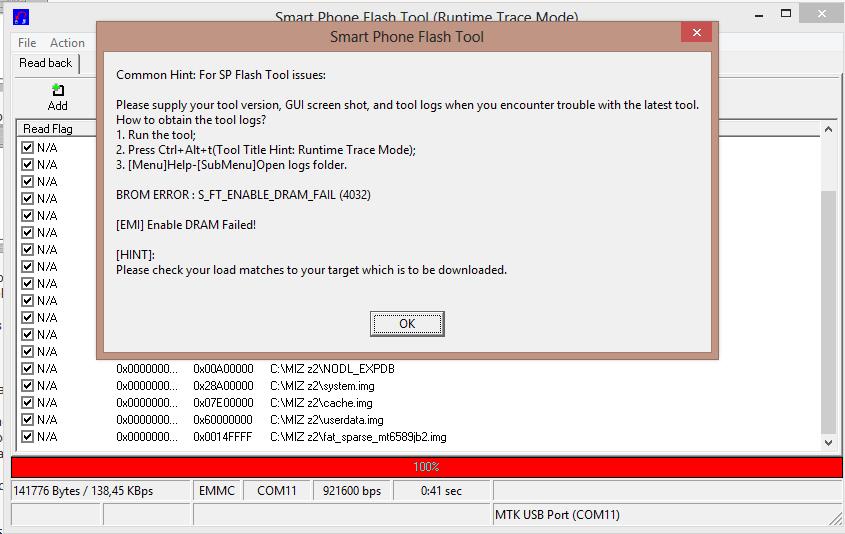Click OK in the error dialog
The width and height of the screenshot is (845, 534).
pos(407,324)
